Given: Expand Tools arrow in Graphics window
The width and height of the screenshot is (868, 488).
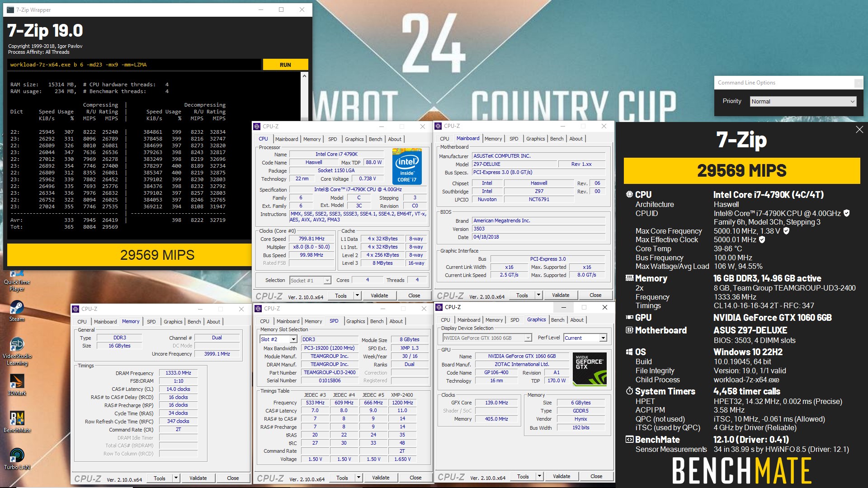Looking at the screenshot, I should click(x=539, y=476).
